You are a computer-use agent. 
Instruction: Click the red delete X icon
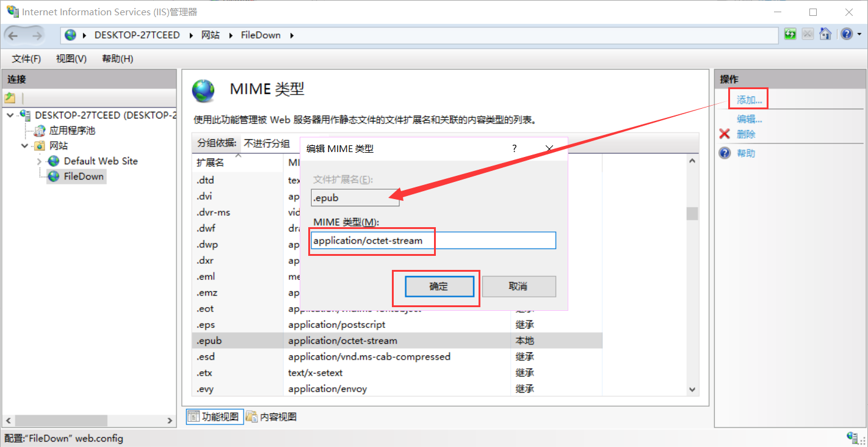725,134
